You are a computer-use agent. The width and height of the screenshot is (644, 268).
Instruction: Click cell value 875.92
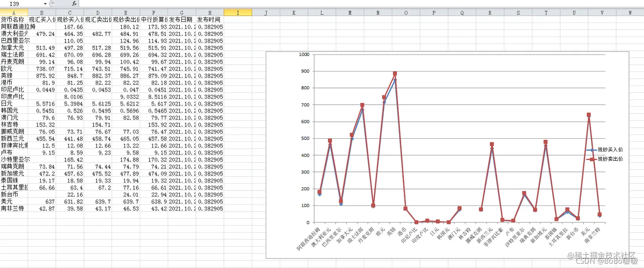pyautogui.click(x=46, y=76)
